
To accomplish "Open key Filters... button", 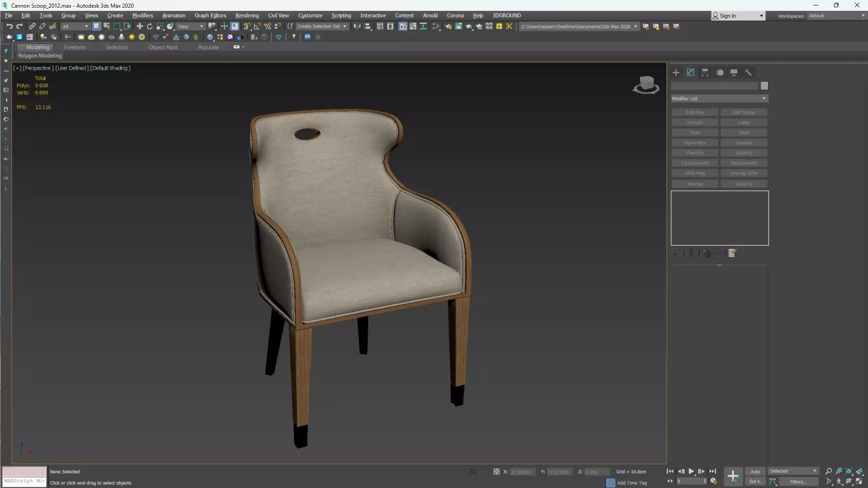I will coord(798,482).
